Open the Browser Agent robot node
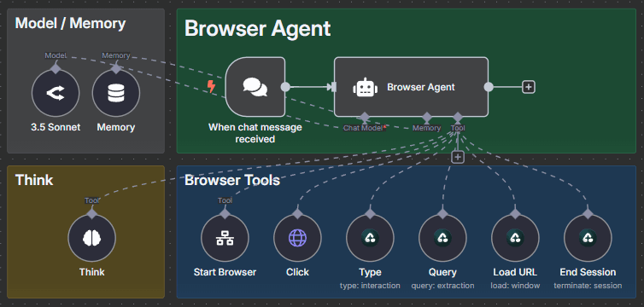This screenshot has width=644, height=307. click(x=411, y=87)
